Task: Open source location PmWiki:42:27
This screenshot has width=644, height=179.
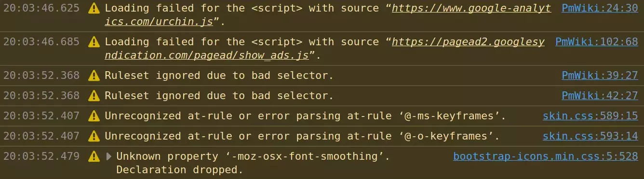Action: pos(600,96)
